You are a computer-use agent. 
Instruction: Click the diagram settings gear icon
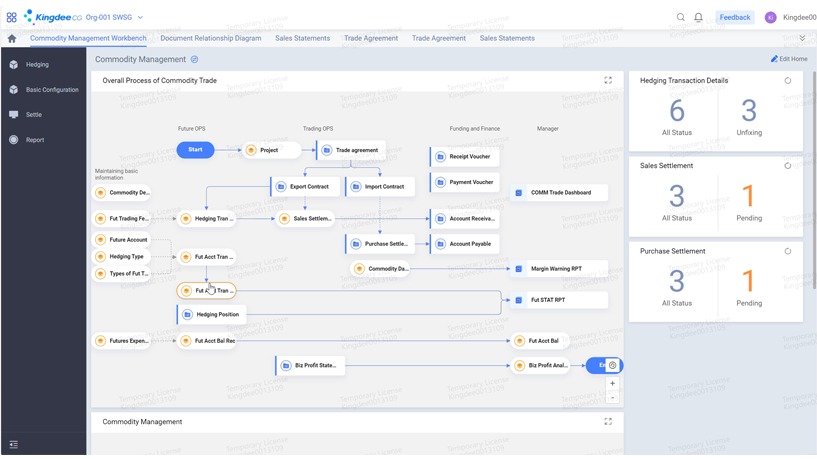click(x=613, y=366)
